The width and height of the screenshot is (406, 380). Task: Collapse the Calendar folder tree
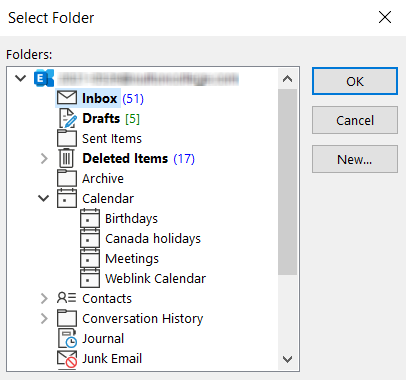tap(44, 198)
